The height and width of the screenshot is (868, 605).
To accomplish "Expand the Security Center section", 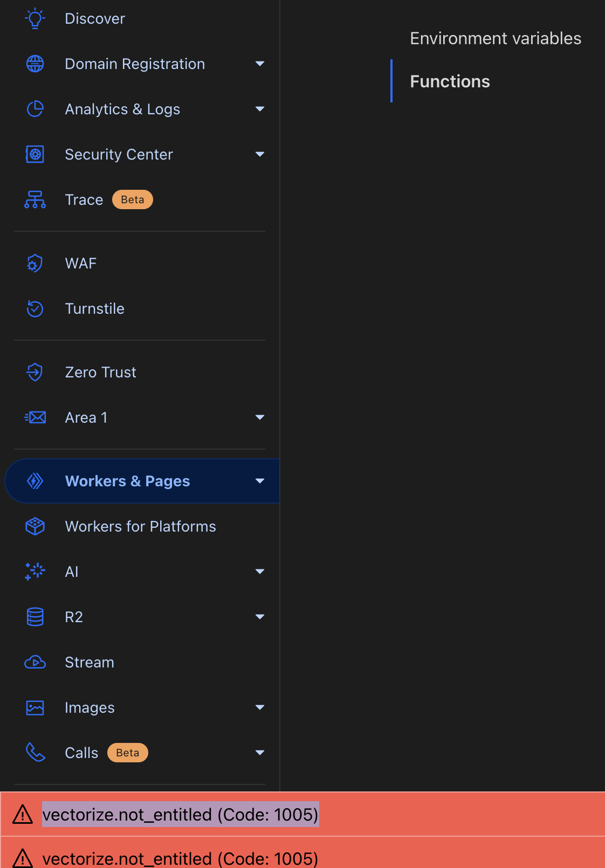I will coord(260,154).
